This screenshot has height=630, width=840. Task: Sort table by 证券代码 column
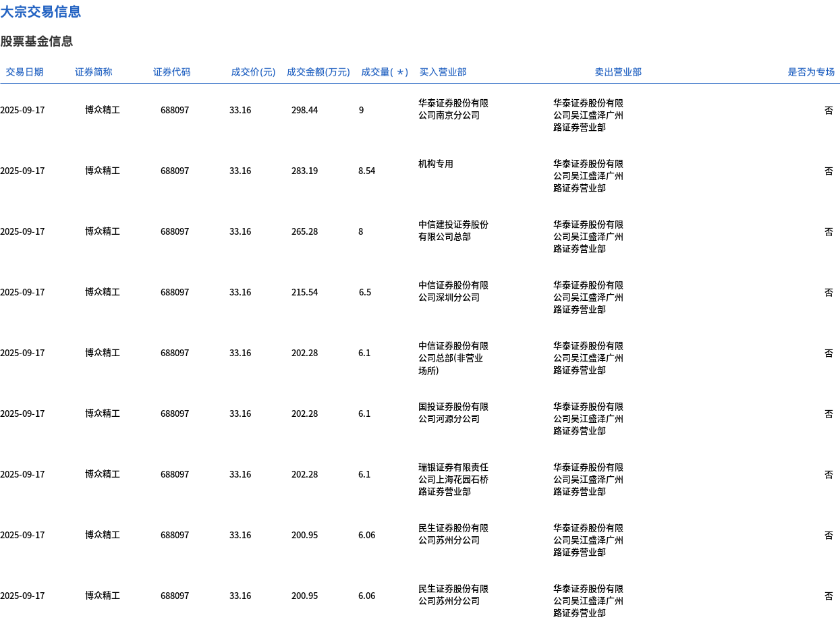[x=172, y=71]
